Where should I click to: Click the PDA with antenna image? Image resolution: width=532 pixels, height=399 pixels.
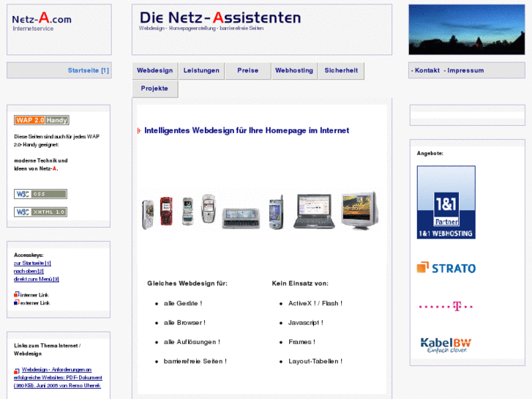click(277, 212)
